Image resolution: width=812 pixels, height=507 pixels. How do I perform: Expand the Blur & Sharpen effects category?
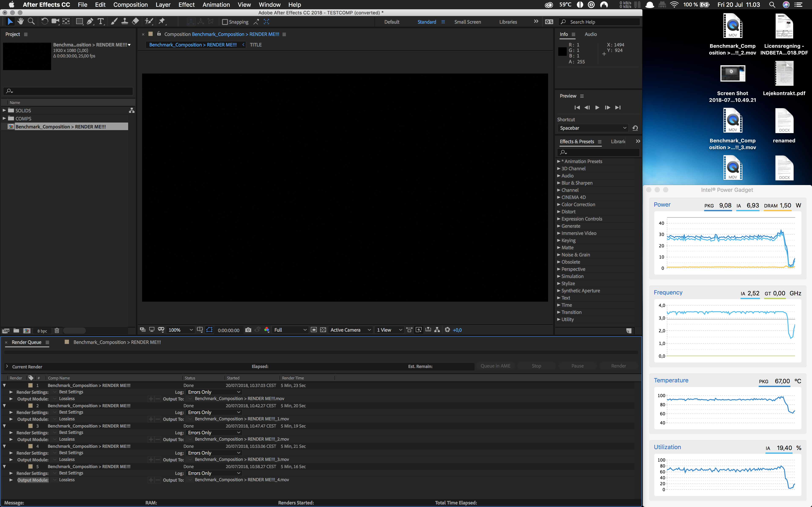coord(559,183)
